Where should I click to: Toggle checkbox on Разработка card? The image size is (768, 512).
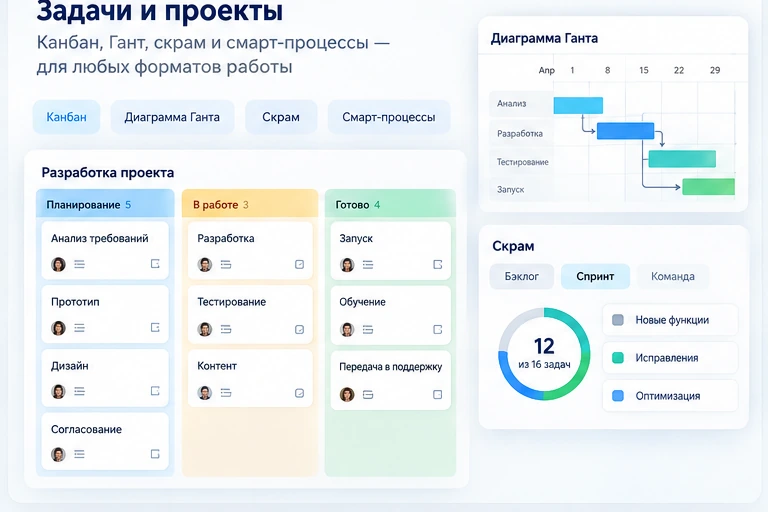click(299, 265)
